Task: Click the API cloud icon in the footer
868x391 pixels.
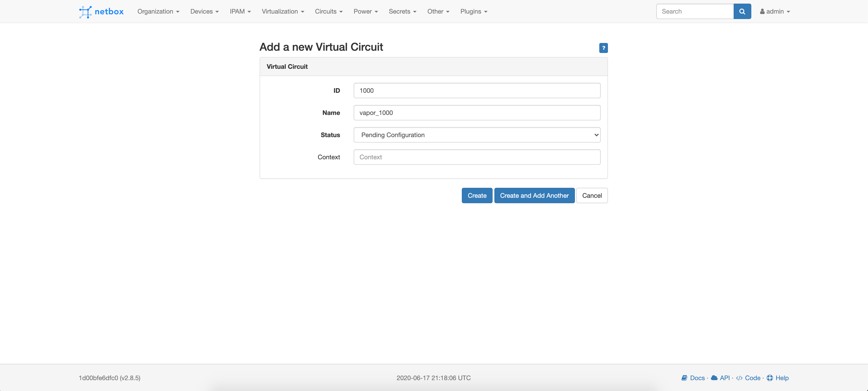Action: click(x=714, y=378)
